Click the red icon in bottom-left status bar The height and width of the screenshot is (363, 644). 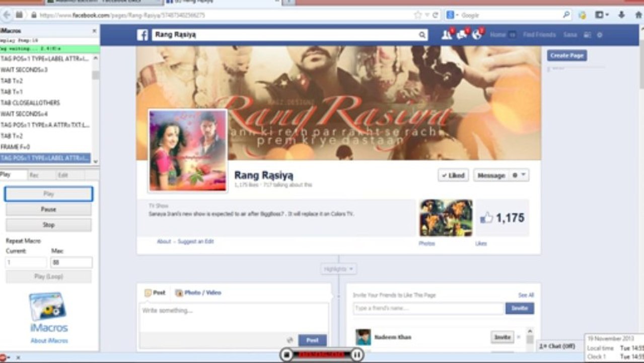[x=3, y=357]
